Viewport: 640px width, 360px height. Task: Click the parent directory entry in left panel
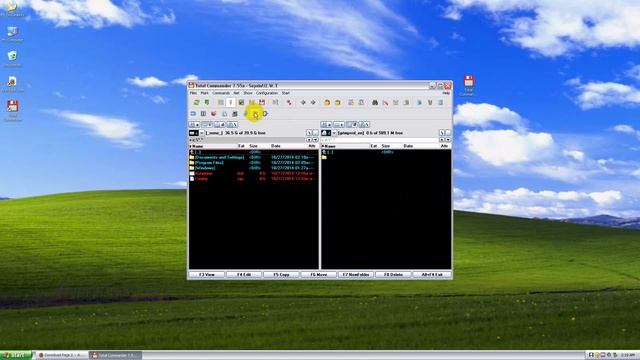click(x=253, y=152)
